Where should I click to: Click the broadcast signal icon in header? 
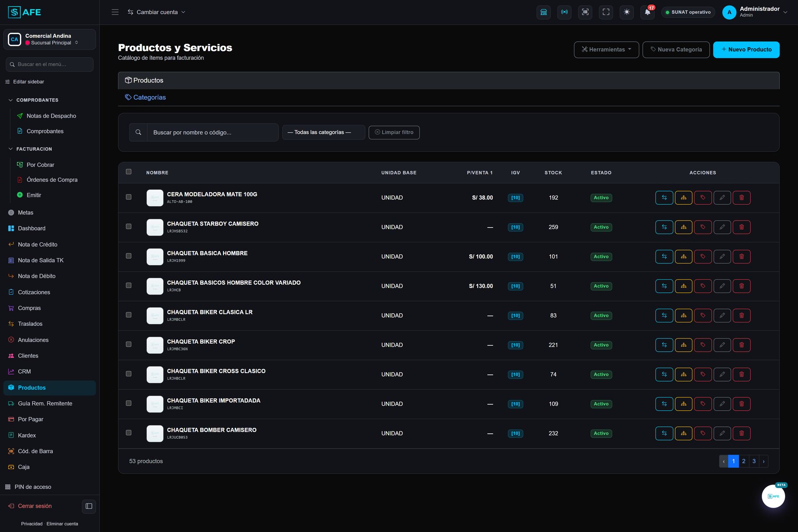564,12
